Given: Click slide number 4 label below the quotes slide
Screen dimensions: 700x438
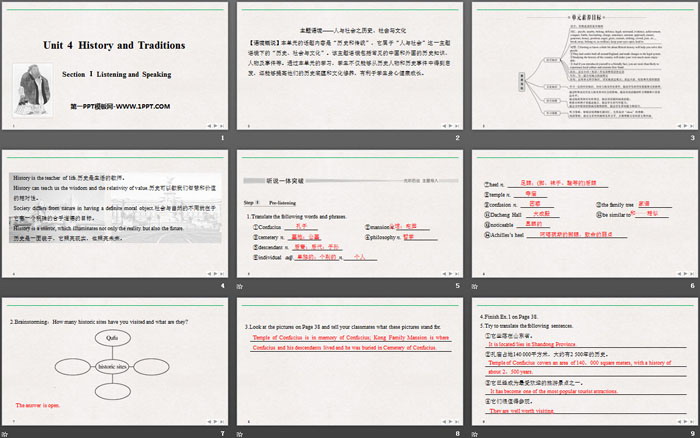Looking at the screenshot, I should pos(222,286).
